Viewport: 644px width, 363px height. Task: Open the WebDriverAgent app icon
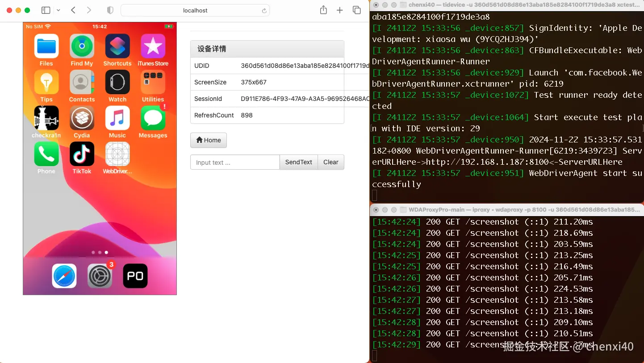coord(117,154)
